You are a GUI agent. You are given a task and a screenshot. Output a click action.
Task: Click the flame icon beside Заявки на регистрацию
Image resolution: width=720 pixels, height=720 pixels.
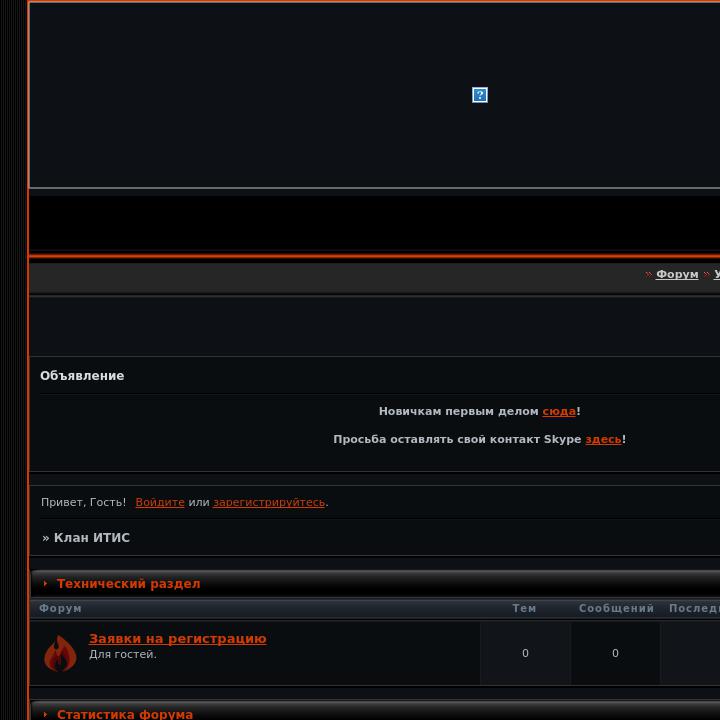60,653
